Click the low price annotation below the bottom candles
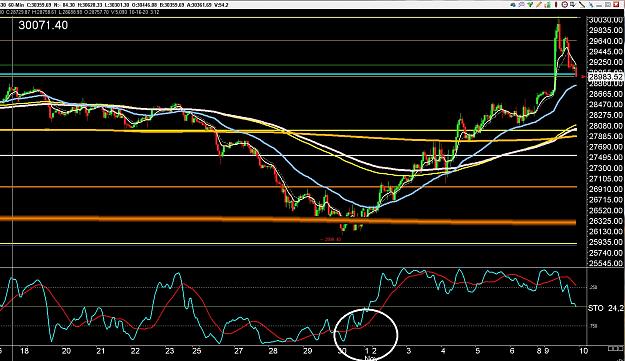This screenshot has height=361, width=625. pyautogui.click(x=331, y=239)
